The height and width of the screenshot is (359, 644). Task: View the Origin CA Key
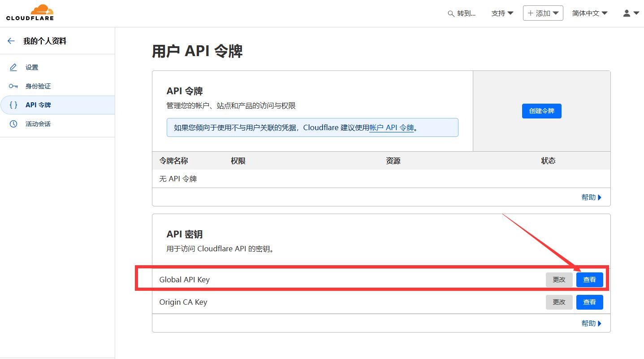[589, 302]
